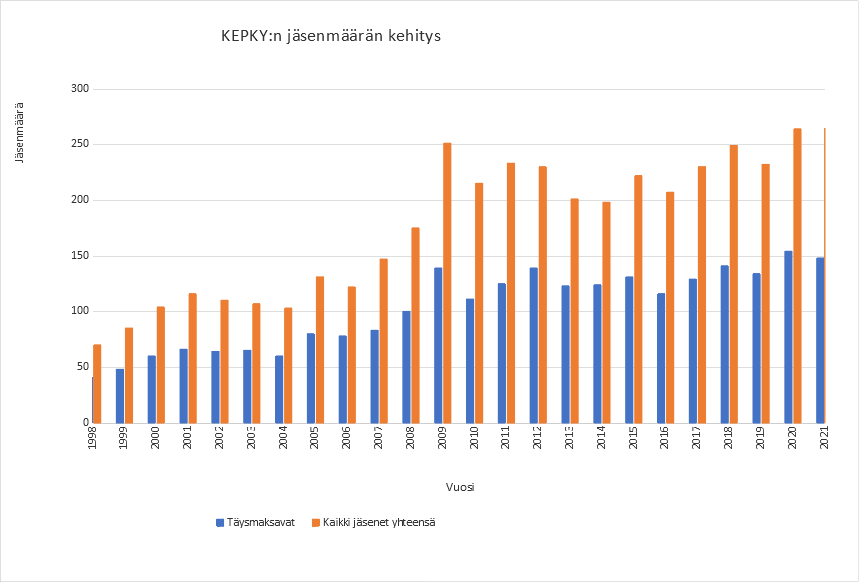The image size is (859, 582).
Task: Click the blue Täysmaksavat legend swatch
Action: (220, 523)
